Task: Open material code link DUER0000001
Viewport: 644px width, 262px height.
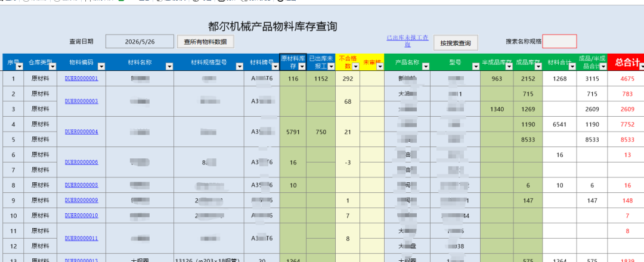Action: coord(81,79)
